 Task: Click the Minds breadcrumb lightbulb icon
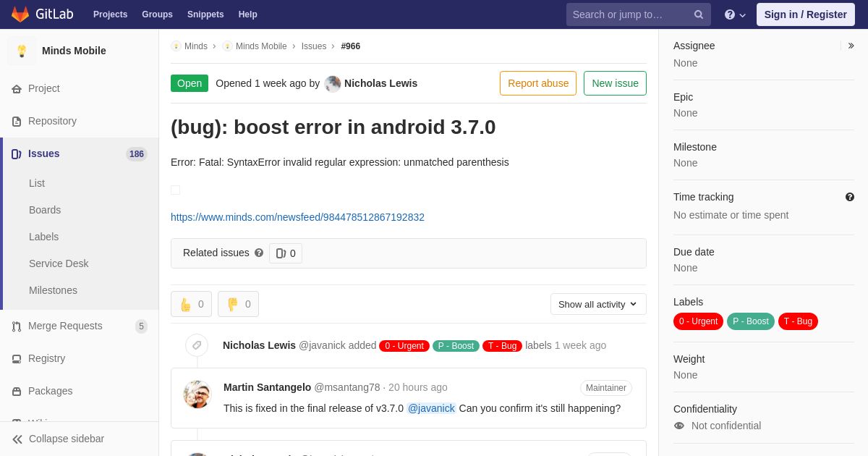click(176, 46)
